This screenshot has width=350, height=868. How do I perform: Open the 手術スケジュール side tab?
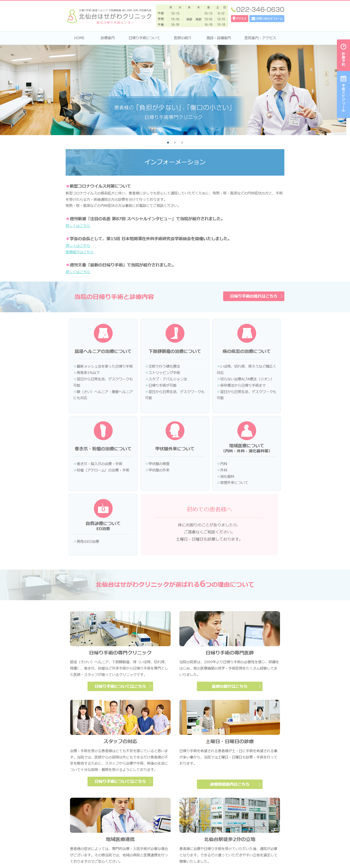click(343, 94)
